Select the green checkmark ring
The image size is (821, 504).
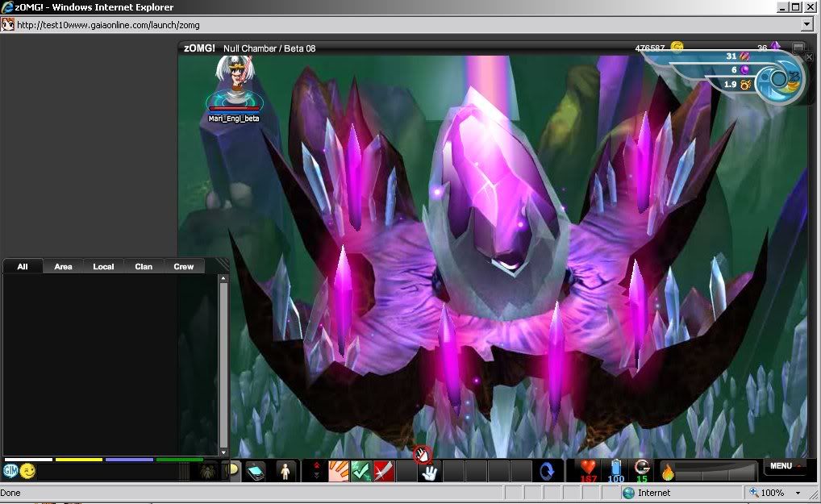point(360,471)
